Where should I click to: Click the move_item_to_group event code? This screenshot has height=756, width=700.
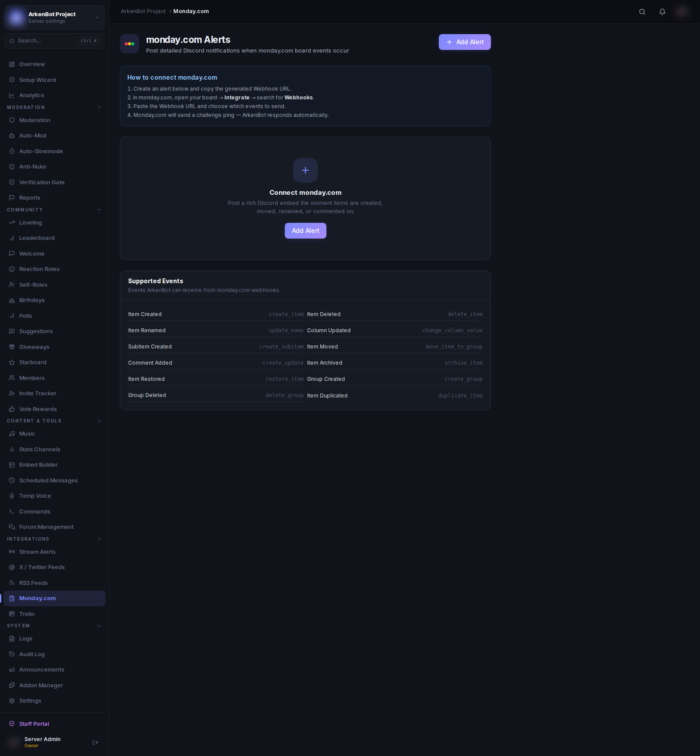pyautogui.click(x=454, y=347)
